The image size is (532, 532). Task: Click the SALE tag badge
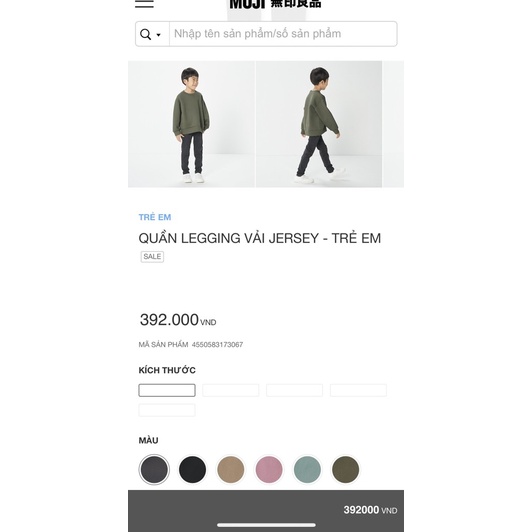tap(152, 256)
